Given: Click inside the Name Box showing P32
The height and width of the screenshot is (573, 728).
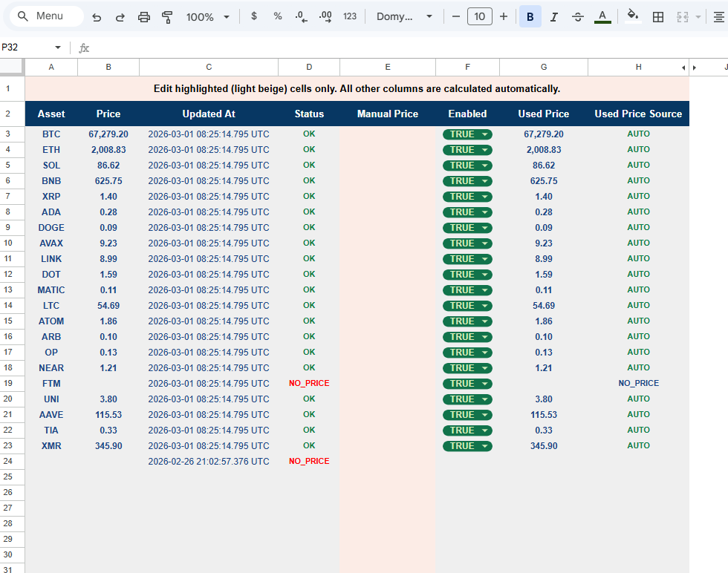Looking at the screenshot, I should tap(30, 46).
